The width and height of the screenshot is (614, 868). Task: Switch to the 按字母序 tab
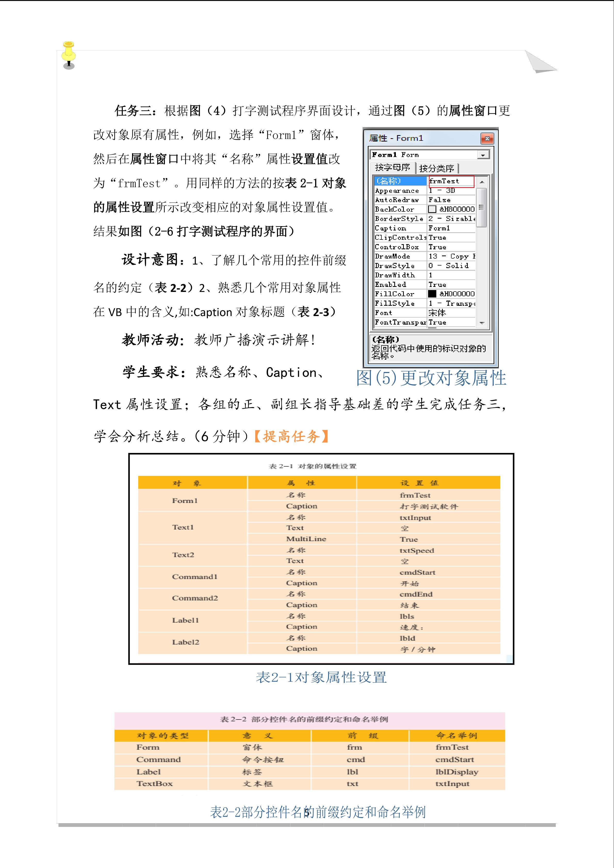pos(392,168)
